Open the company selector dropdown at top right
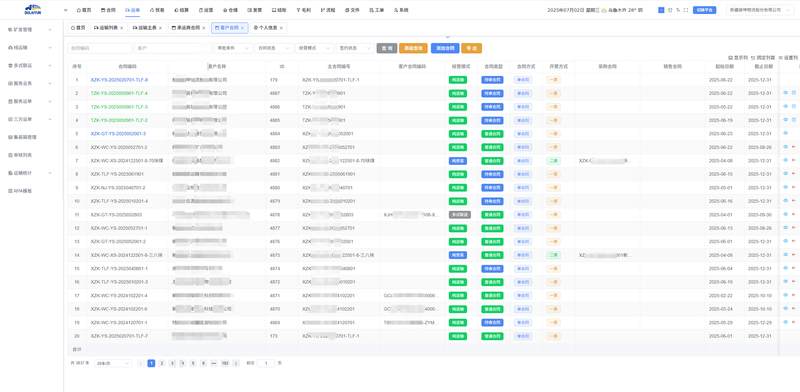800x392 pixels. pyautogui.click(x=760, y=10)
